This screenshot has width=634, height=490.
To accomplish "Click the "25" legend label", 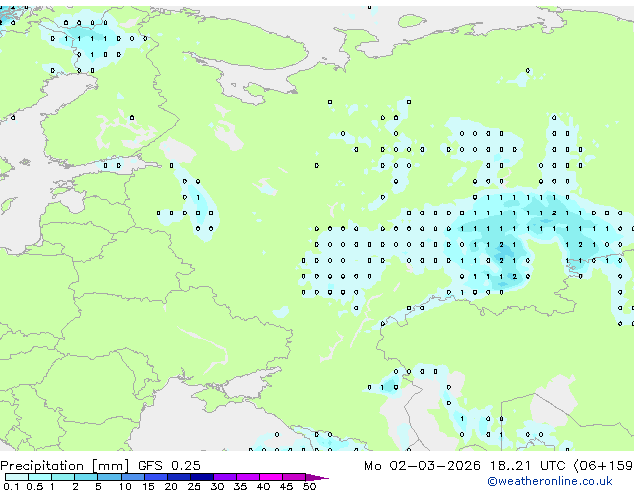I will pos(194,486).
